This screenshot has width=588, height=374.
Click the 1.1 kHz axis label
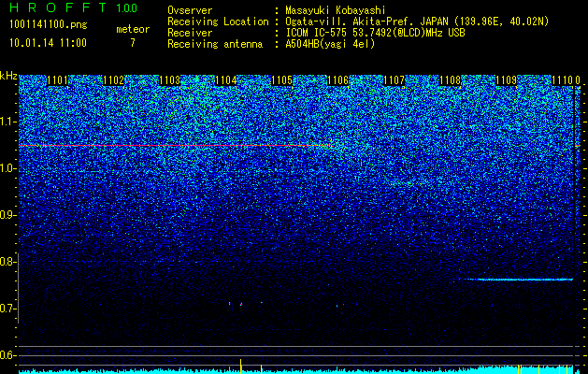click(x=7, y=122)
